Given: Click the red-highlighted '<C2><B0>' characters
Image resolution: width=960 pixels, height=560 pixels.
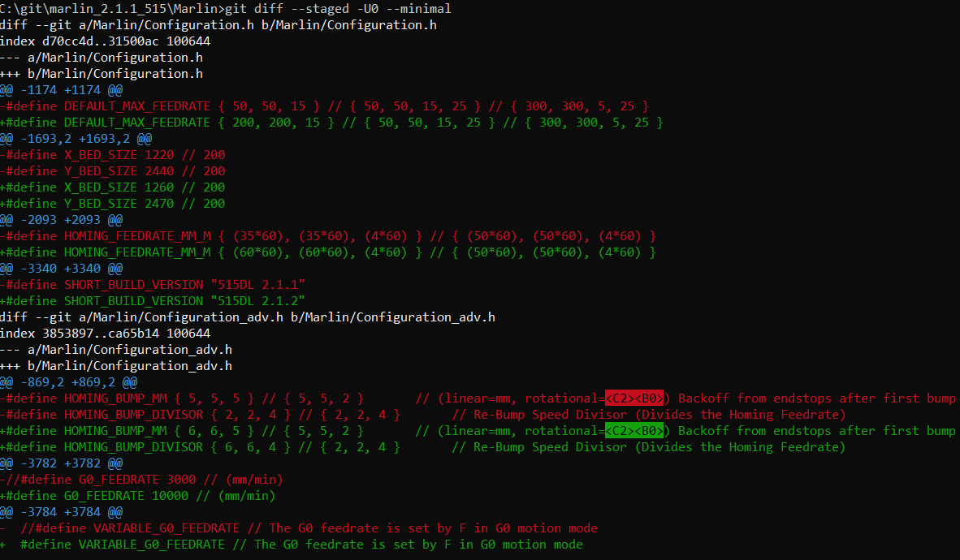Looking at the screenshot, I should 634,398.
